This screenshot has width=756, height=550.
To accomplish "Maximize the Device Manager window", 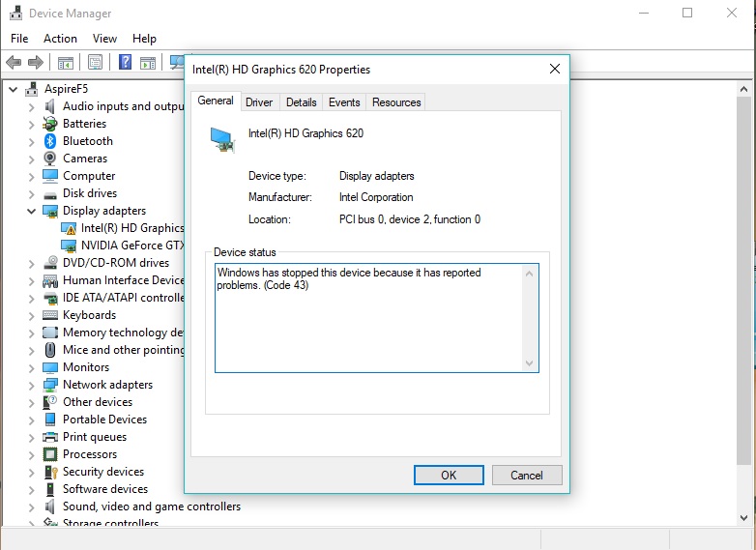I will tap(687, 13).
